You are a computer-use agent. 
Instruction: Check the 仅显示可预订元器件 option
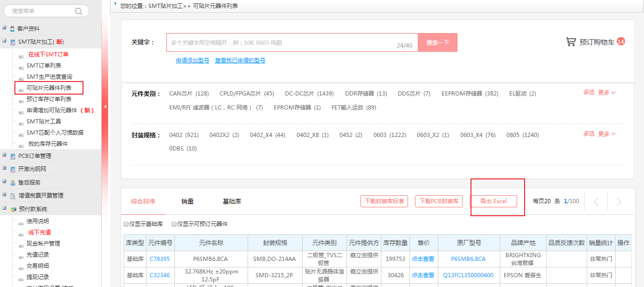[x=174, y=224]
